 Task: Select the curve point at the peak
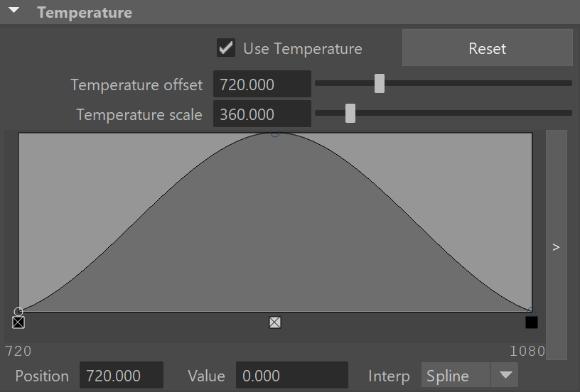(275, 133)
